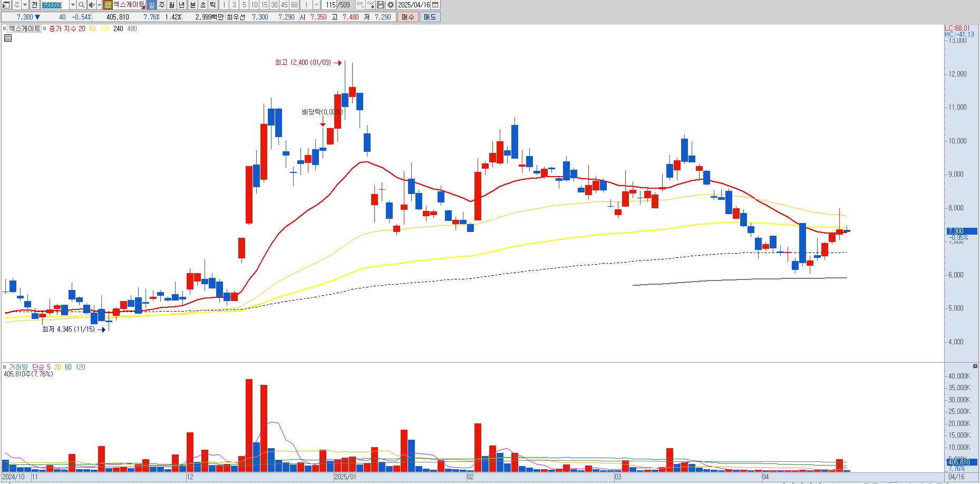Click the date field 2025/04/16
The image size is (980, 484).
[414, 5]
